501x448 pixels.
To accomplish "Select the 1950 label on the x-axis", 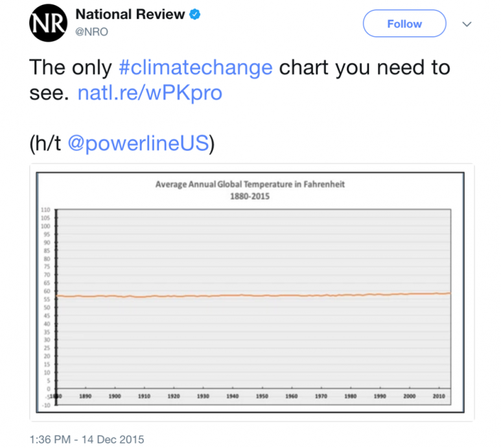I will pyautogui.click(x=262, y=395).
